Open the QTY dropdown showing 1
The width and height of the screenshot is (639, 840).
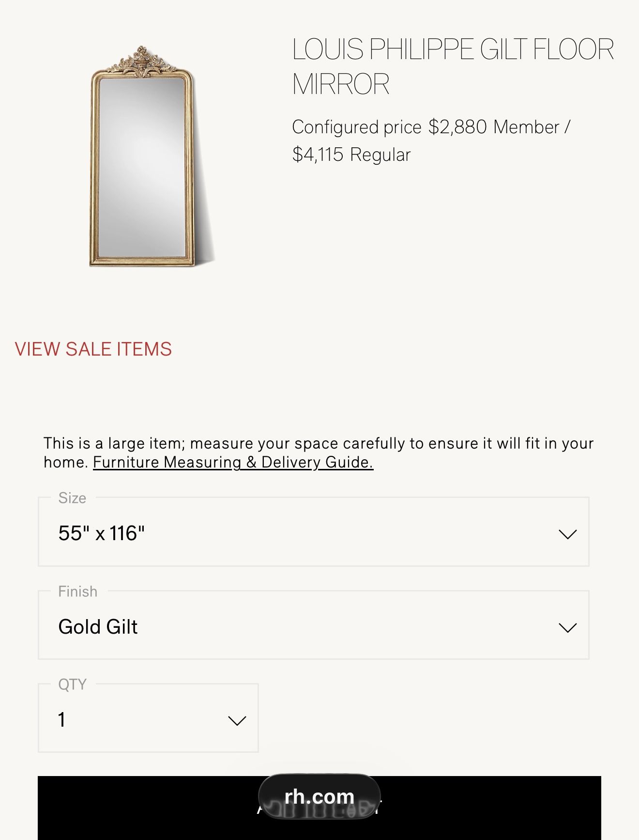click(148, 719)
